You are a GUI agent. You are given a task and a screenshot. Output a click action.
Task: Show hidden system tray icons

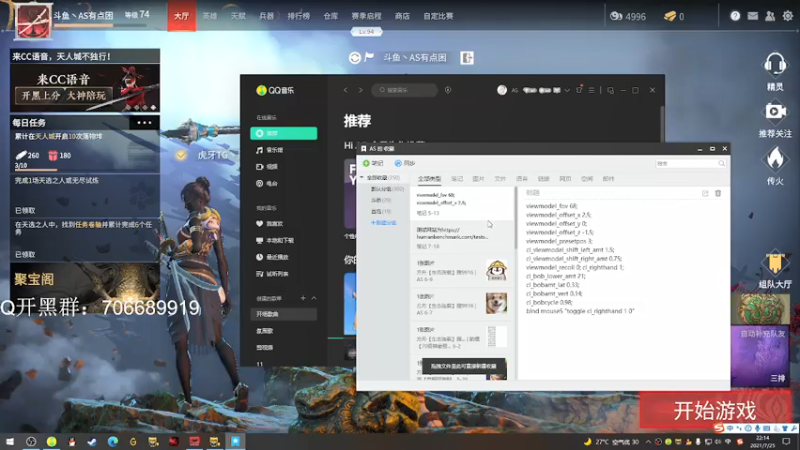648,442
